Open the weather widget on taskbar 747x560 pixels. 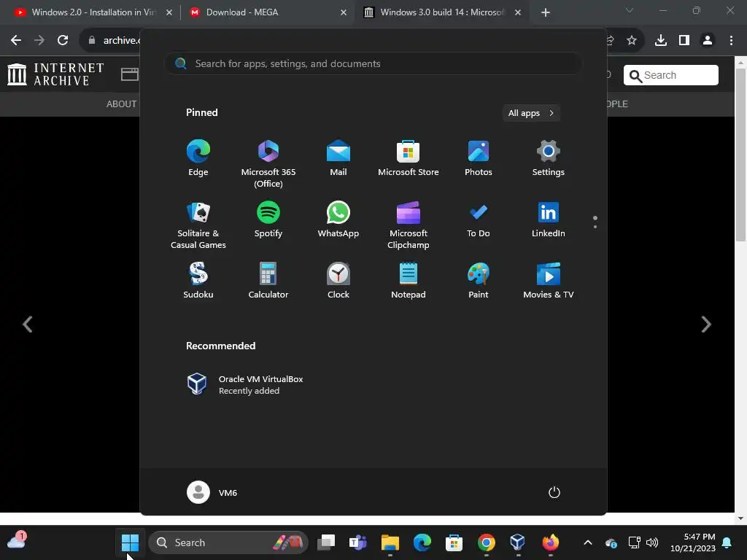coord(17,540)
